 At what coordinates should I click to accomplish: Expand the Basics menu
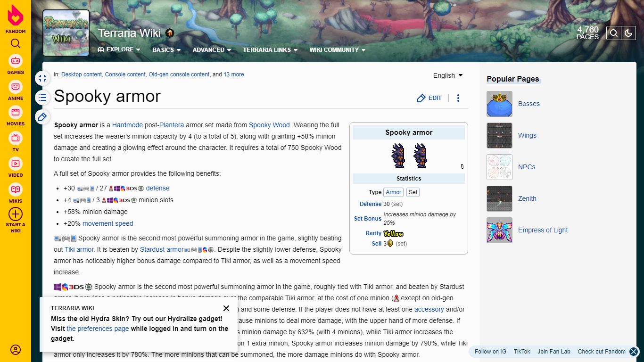point(166,49)
